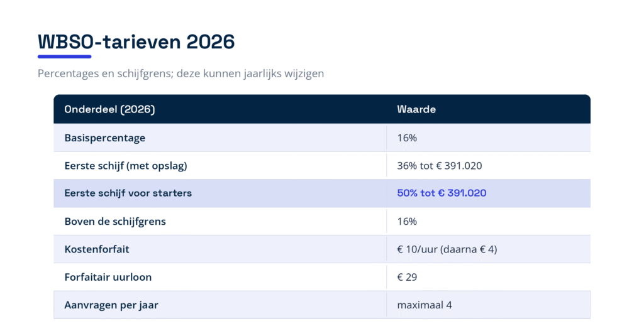Click the Basispercentage row label
Viewport: 644px width, 331px height.
pos(105,138)
